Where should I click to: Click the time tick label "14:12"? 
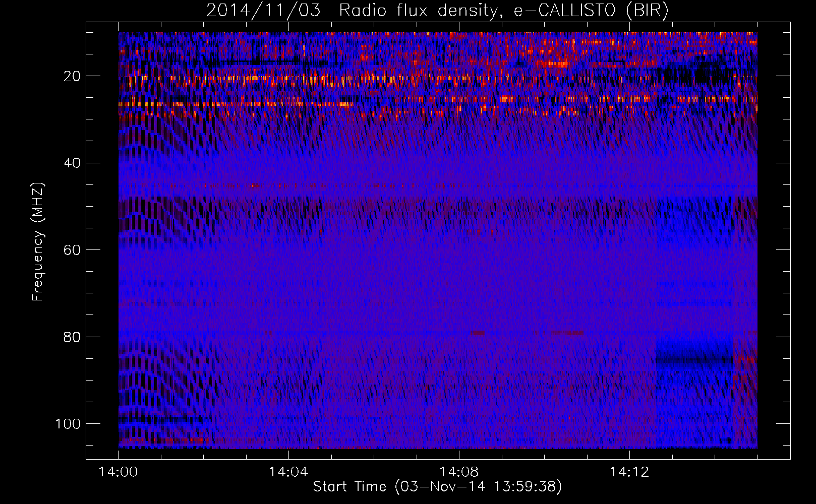(629, 472)
